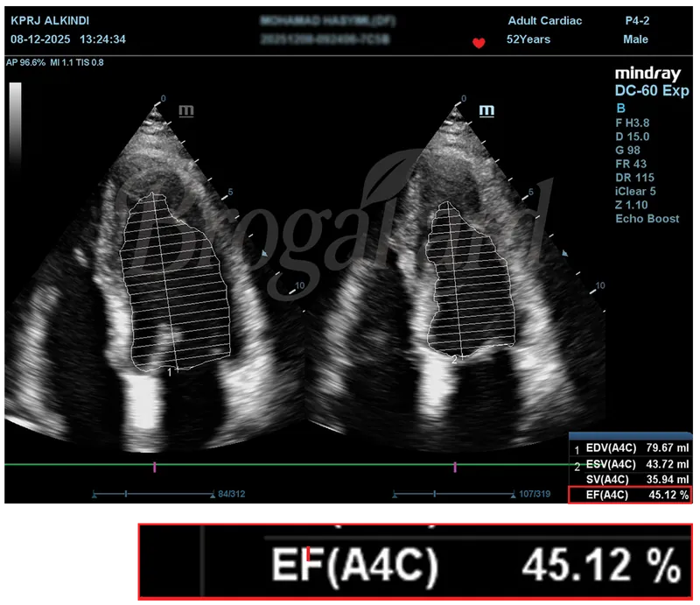Click the right cine frame slider near 107/319

coord(454,494)
